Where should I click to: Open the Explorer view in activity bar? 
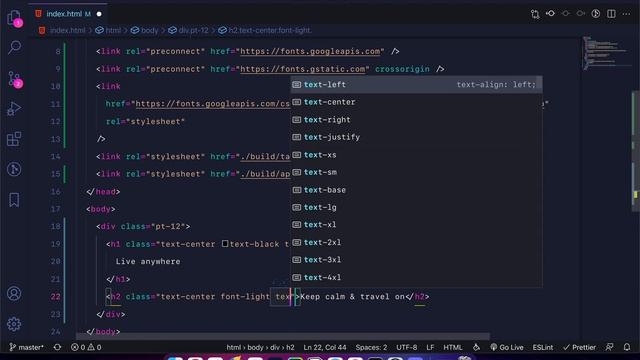[x=14, y=18]
